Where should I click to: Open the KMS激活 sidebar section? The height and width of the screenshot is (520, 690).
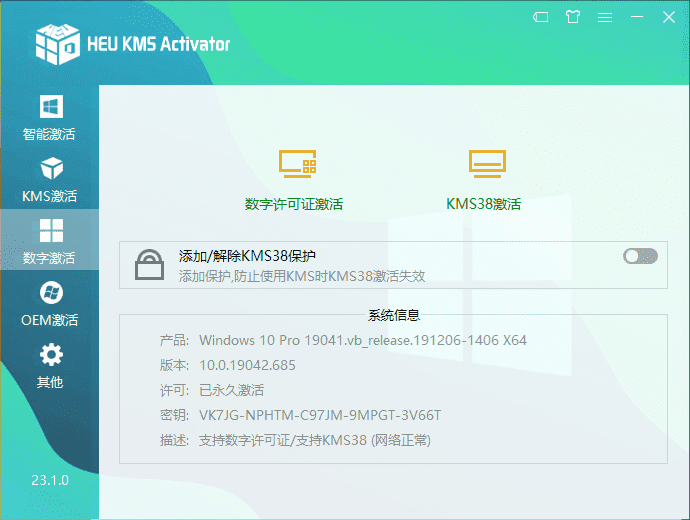point(49,179)
